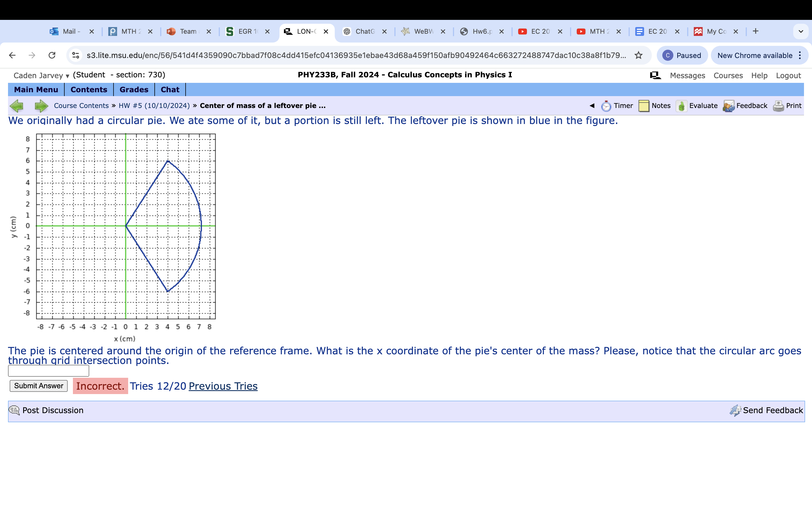Close the My Co tab
This screenshot has width=812, height=528.
point(735,31)
